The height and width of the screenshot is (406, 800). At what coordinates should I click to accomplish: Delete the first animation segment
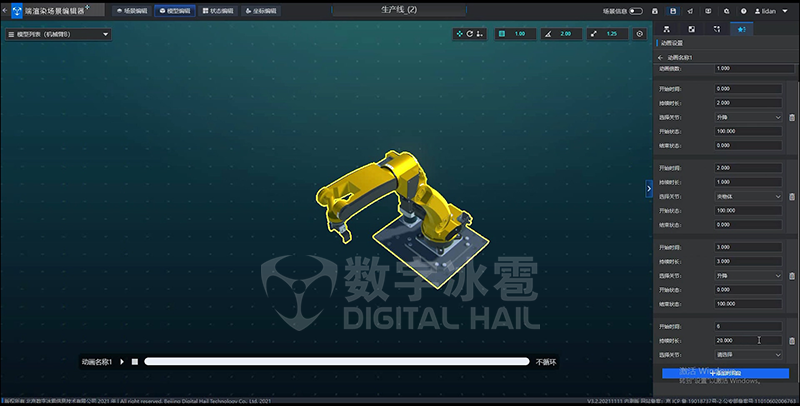[x=792, y=117]
